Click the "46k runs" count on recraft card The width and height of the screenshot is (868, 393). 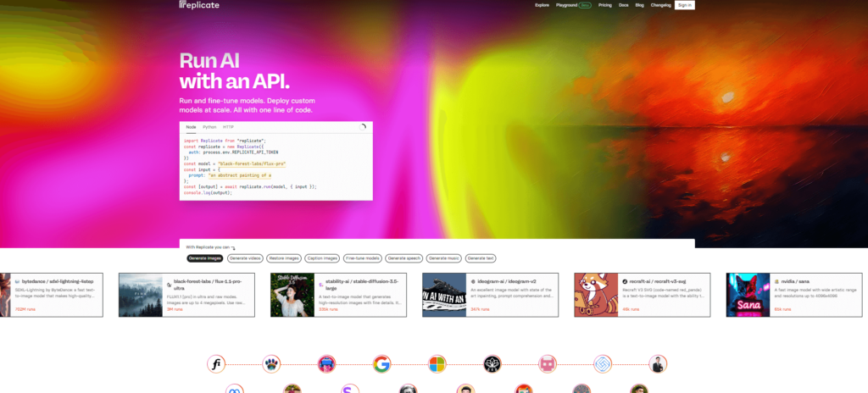[x=631, y=309]
